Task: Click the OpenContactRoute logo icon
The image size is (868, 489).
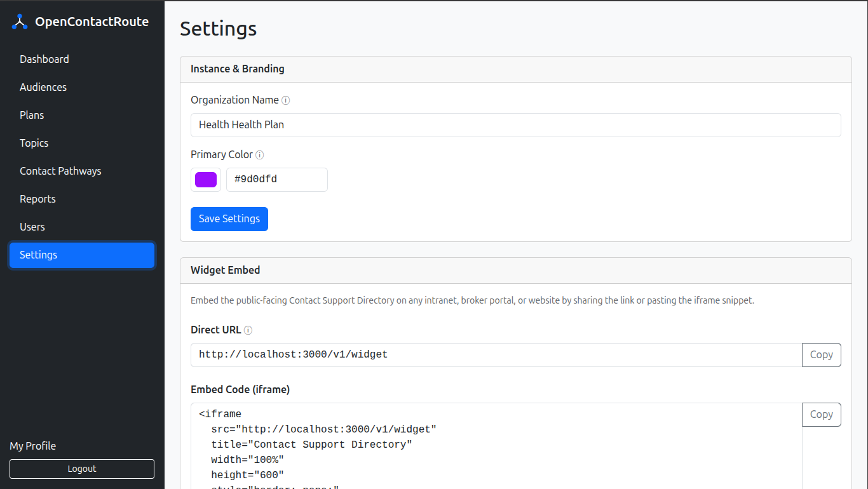Action: click(19, 21)
